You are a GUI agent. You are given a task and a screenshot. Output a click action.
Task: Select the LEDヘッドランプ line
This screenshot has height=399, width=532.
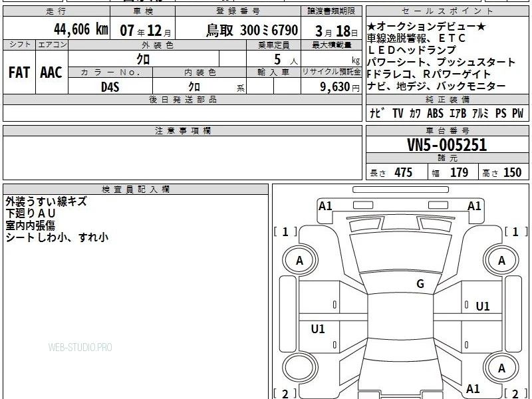(x=412, y=50)
